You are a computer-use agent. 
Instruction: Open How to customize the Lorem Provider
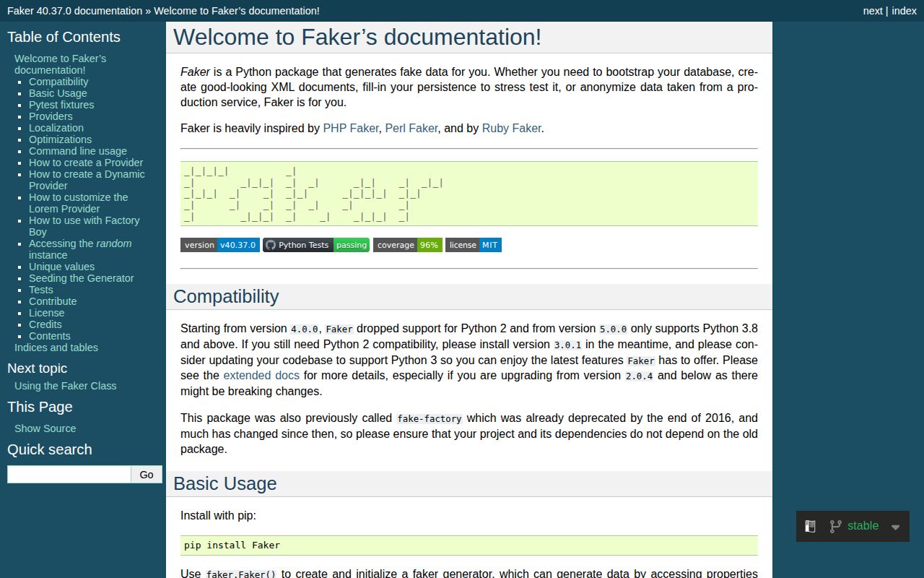click(79, 203)
